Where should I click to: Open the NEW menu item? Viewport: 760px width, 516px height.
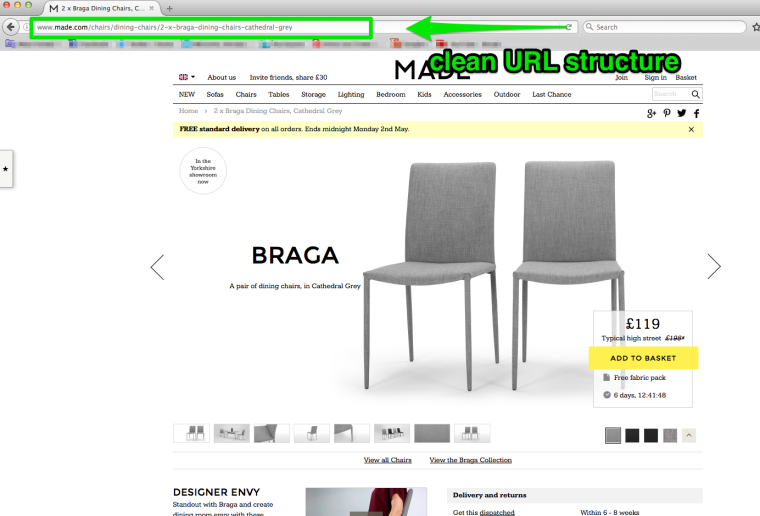(x=187, y=94)
